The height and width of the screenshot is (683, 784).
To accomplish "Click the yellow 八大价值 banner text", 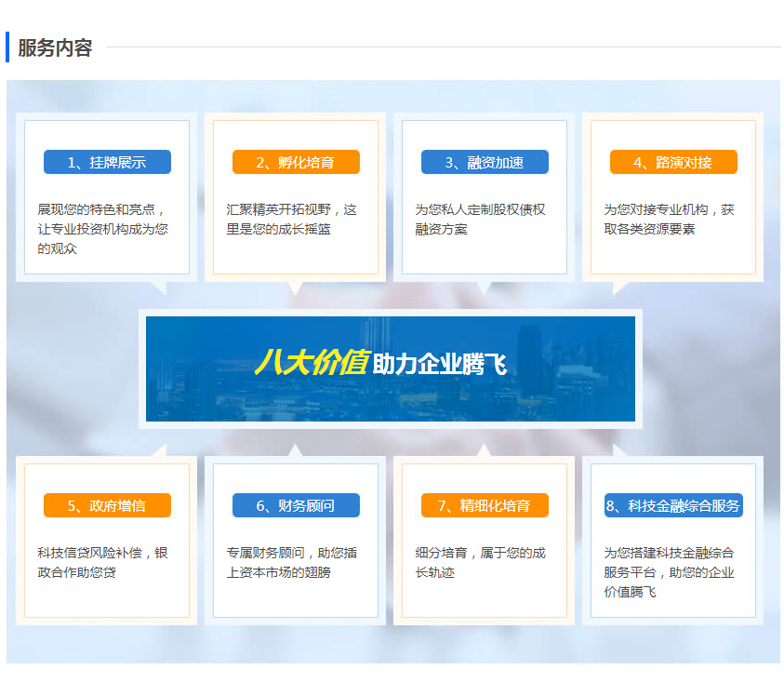I will [312, 363].
